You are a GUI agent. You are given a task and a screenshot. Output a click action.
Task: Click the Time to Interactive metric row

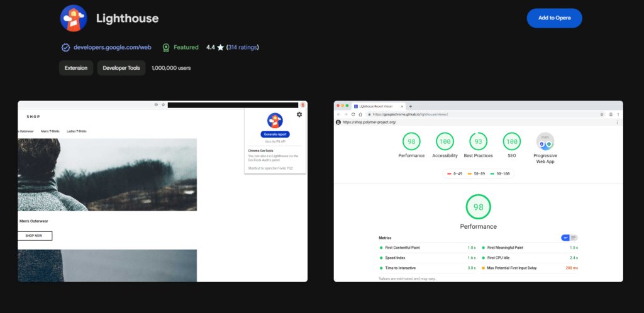(x=428, y=268)
